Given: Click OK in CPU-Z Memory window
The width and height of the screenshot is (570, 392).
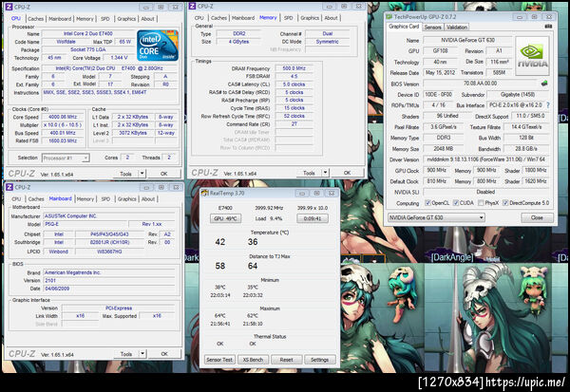Looking at the screenshot, I should (347, 173).
